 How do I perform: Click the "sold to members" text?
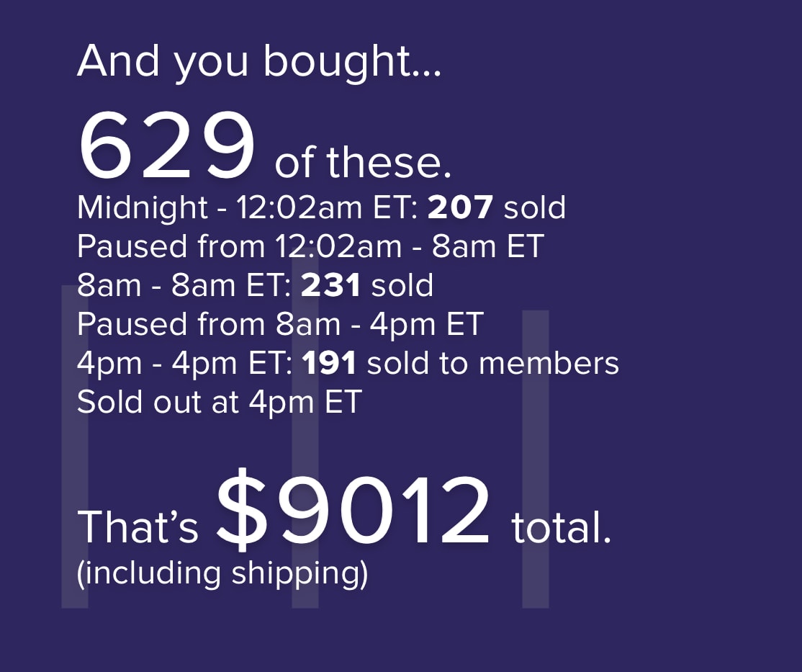coord(493,363)
